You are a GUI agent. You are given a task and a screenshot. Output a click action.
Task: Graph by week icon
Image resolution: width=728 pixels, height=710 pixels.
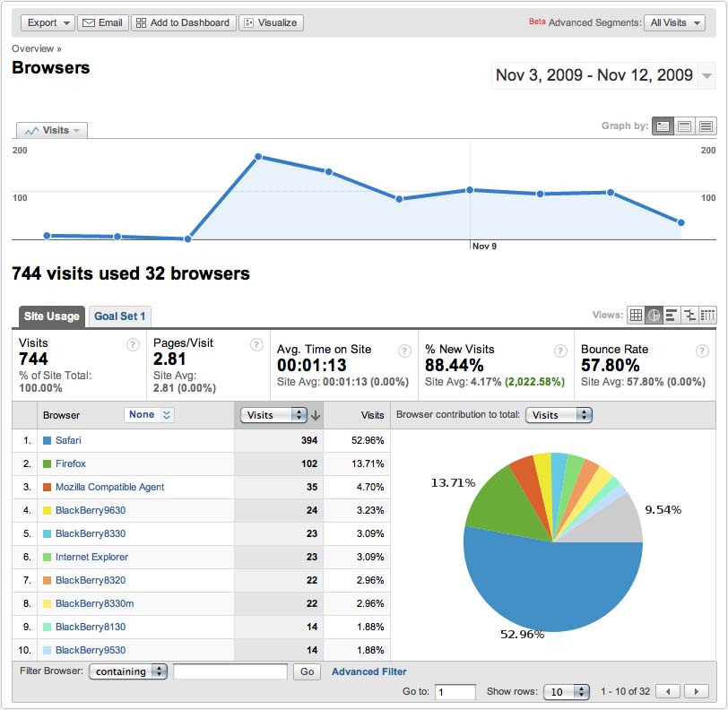click(684, 126)
